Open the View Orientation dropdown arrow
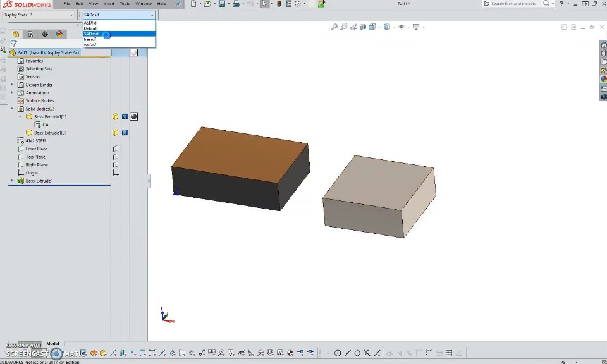Viewport: 607px width, 364px height. pyautogui.click(x=379, y=27)
